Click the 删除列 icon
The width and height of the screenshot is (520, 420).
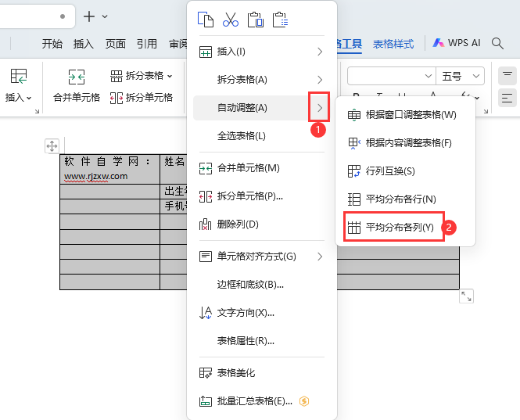[206, 224]
